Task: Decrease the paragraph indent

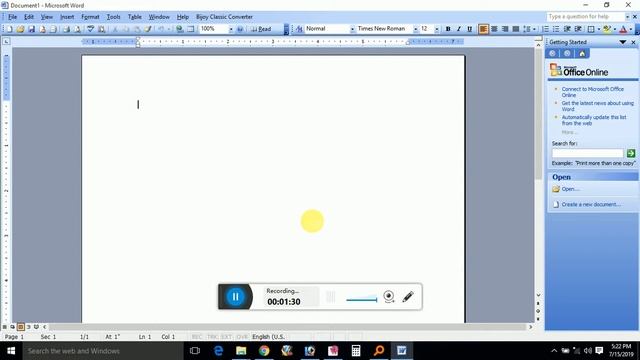Action: (x=567, y=29)
